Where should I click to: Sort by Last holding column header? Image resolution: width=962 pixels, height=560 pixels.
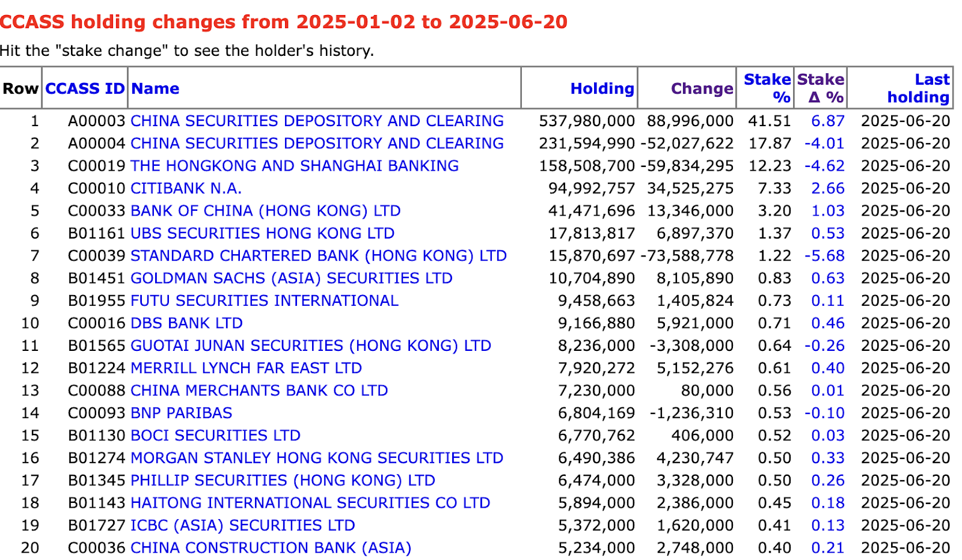pyautogui.click(x=919, y=88)
